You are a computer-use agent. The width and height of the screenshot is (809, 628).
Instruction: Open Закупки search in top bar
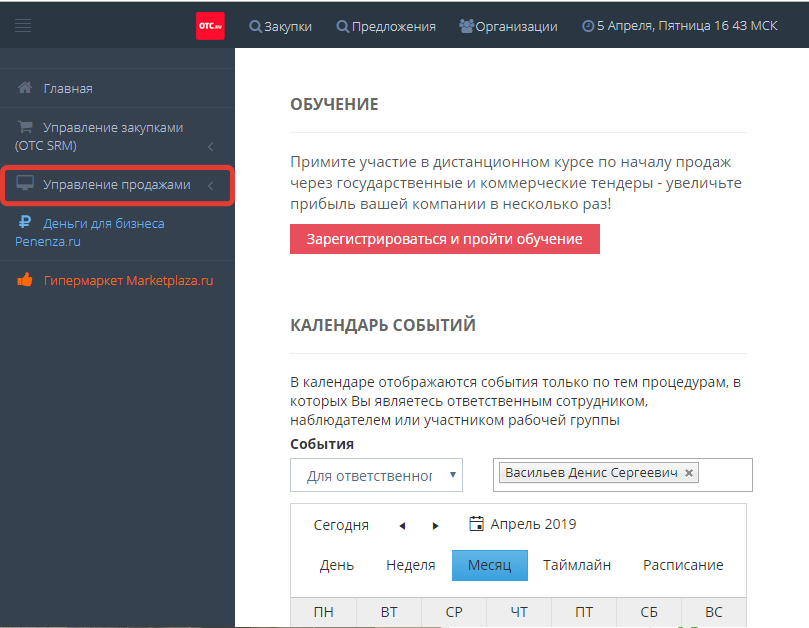(280, 27)
